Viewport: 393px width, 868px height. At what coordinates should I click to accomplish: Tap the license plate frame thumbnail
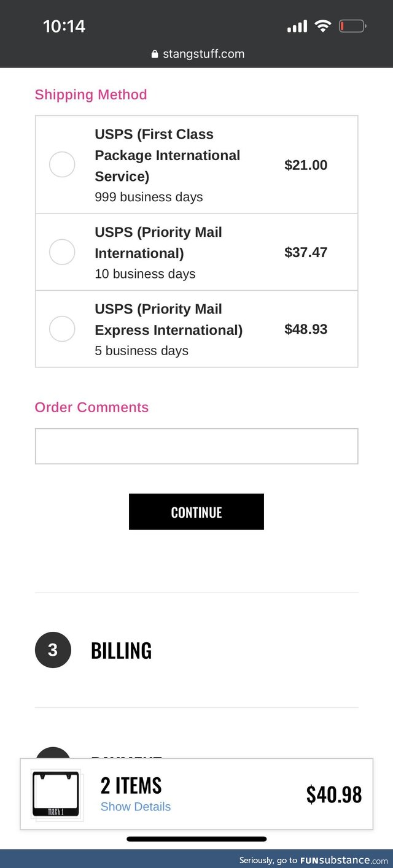pyautogui.click(x=55, y=794)
